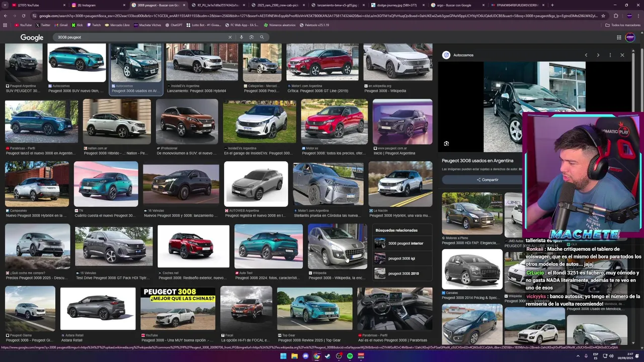Open more options menu in Autocosmos panel
This screenshot has width=644, height=362.
(610, 55)
